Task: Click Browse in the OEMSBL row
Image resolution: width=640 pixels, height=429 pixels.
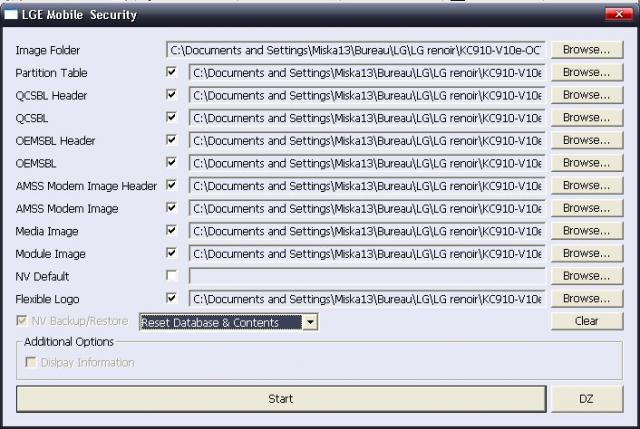Action: pyautogui.click(x=587, y=163)
